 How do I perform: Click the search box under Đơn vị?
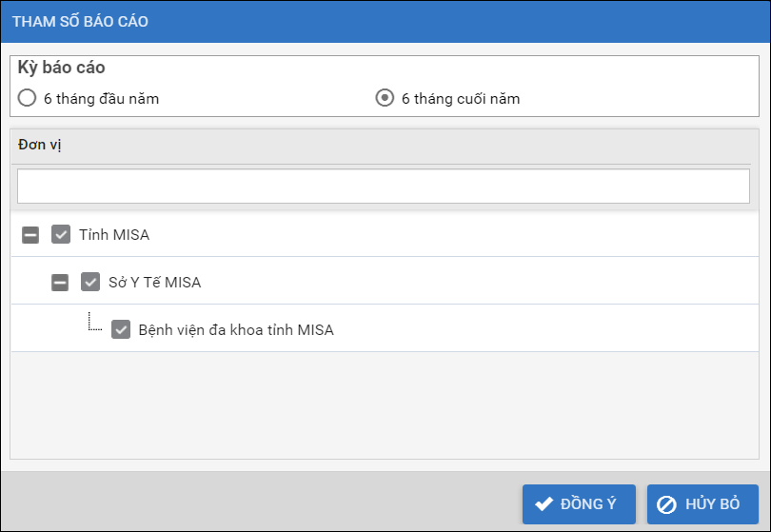pyautogui.click(x=383, y=187)
